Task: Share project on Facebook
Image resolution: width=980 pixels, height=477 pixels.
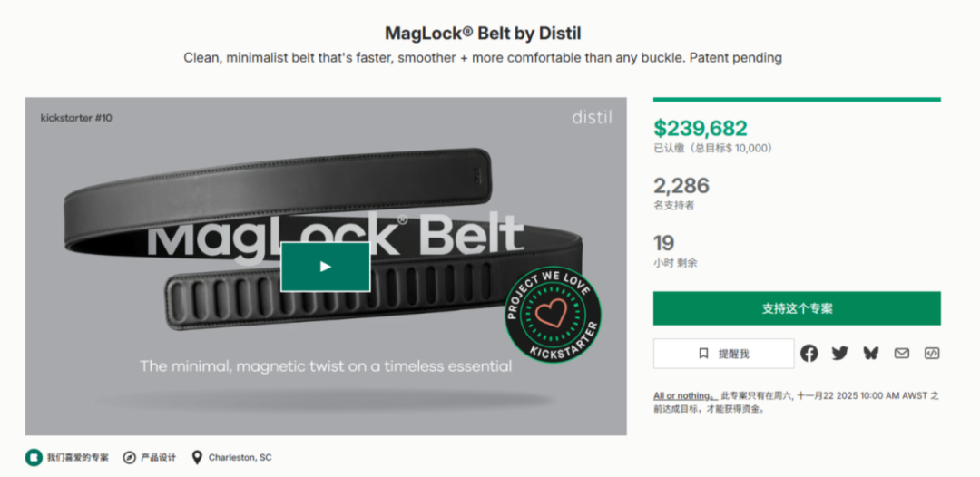Action: pos(808,354)
